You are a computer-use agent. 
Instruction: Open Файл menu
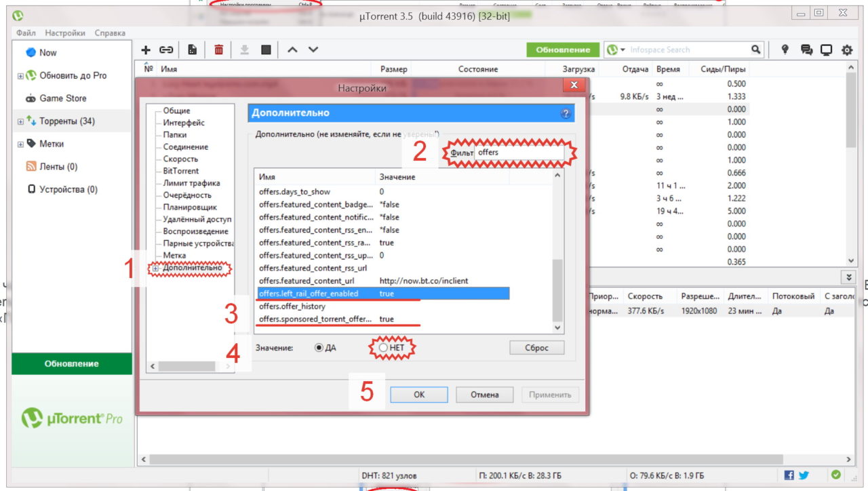26,33
